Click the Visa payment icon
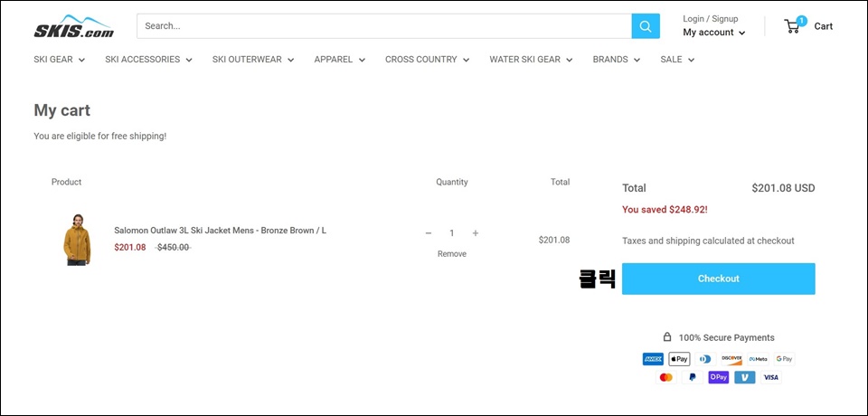868x416 pixels. pyautogui.click(x=770, y=377)
